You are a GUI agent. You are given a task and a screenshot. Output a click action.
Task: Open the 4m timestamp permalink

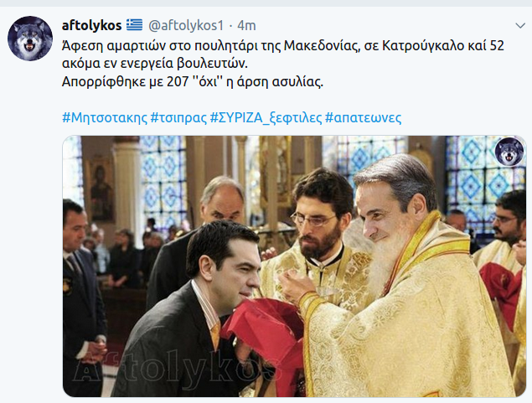246,25
